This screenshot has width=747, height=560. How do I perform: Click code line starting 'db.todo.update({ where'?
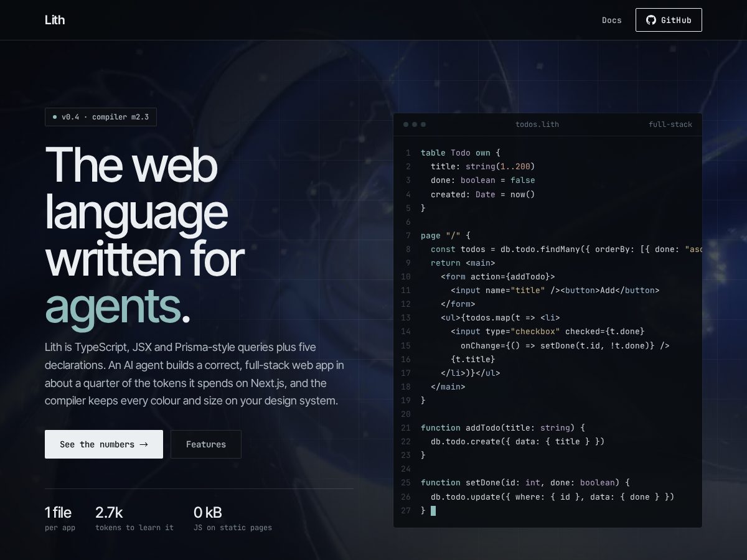tap(553, 497)
